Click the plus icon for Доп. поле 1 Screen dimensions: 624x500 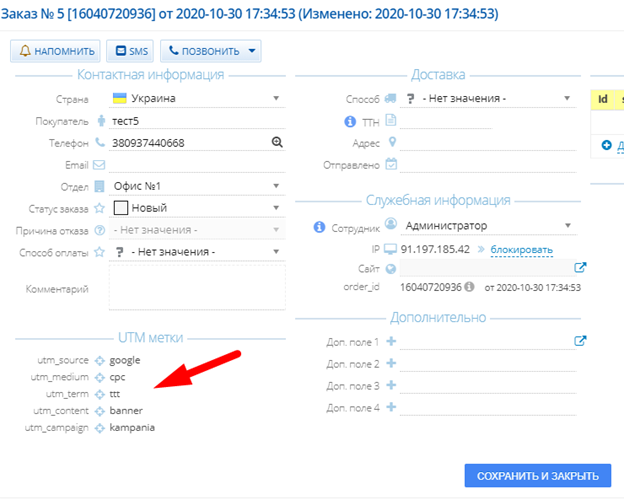[391, 341]
